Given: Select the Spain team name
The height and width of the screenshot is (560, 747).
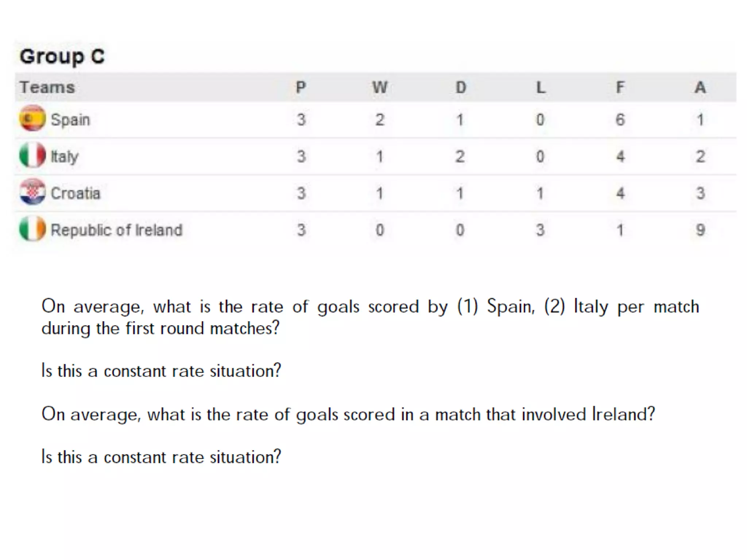Looking at the screenshot, I should coord(70,120).
